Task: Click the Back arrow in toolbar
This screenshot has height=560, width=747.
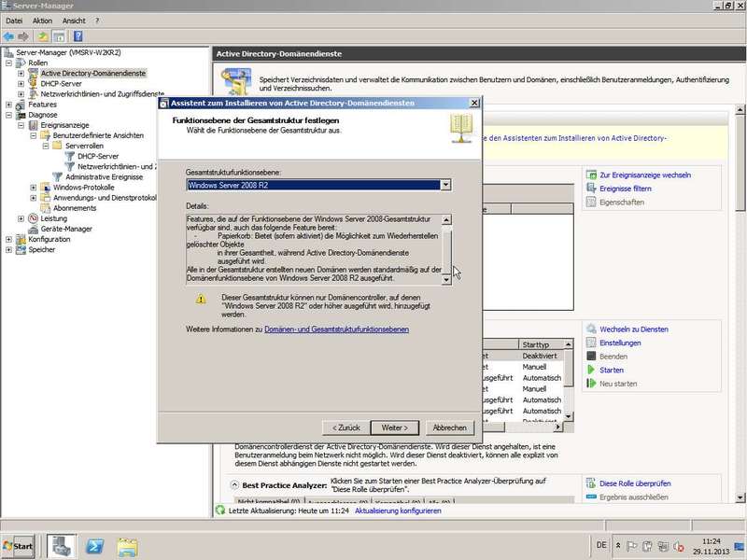Action: point(8,36)
